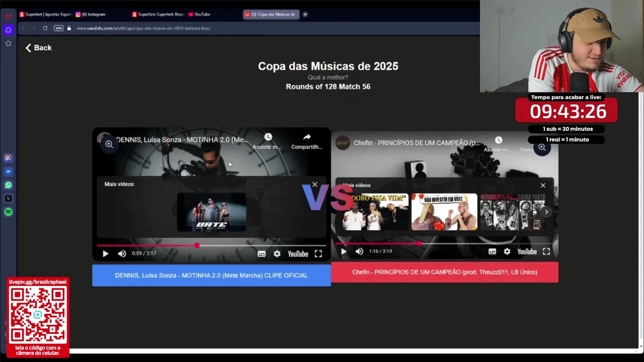Enter fullscreen on the MOTINHA video

point(318,254)
